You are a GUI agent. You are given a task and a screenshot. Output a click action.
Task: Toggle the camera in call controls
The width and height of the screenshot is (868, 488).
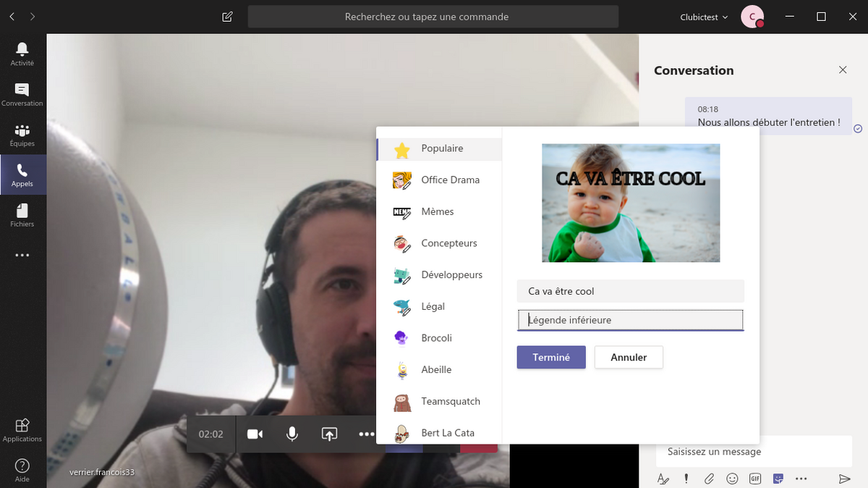pos(255,434)
